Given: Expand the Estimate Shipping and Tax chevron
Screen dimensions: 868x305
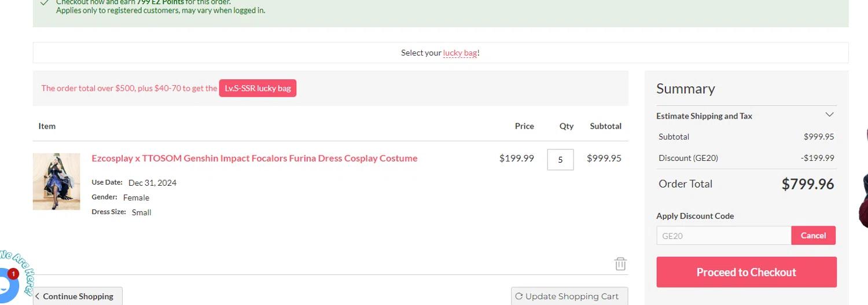Looking at the screenshot, I should point(829,115).
